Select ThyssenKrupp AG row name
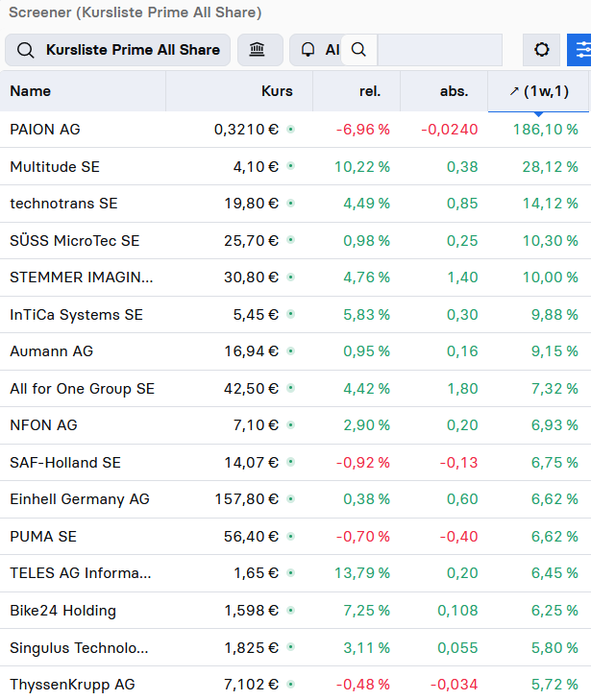The width and height of the screenshot is (591, 700). (72, 685)
